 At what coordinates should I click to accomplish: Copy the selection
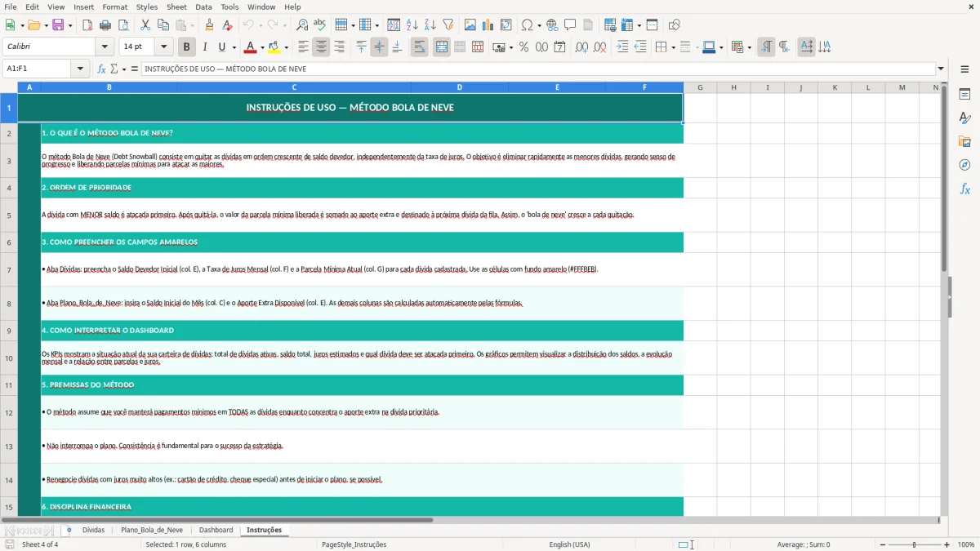[163, 25]
